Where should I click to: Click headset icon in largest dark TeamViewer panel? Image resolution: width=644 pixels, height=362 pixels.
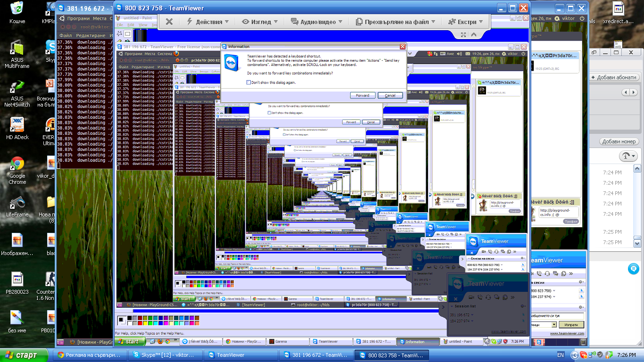(488, 297)
